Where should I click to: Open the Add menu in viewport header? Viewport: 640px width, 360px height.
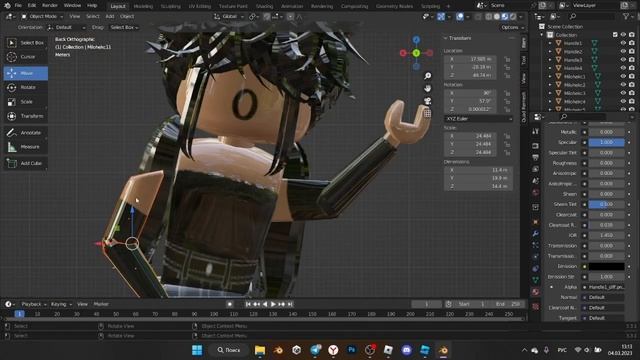110,16
